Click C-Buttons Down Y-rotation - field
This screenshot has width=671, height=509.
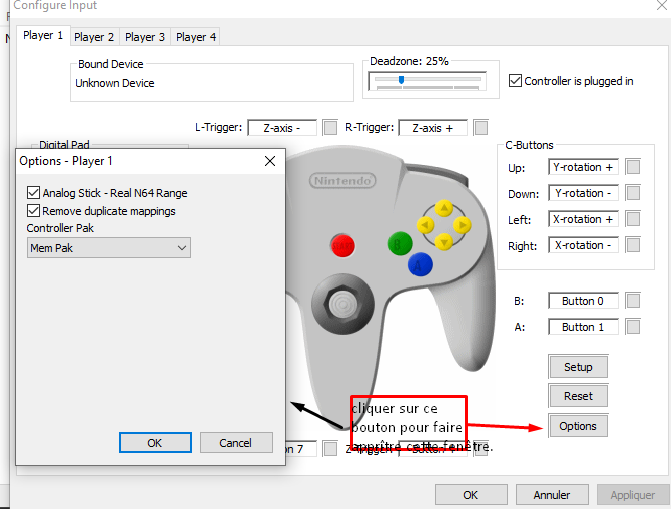[583, 193]
